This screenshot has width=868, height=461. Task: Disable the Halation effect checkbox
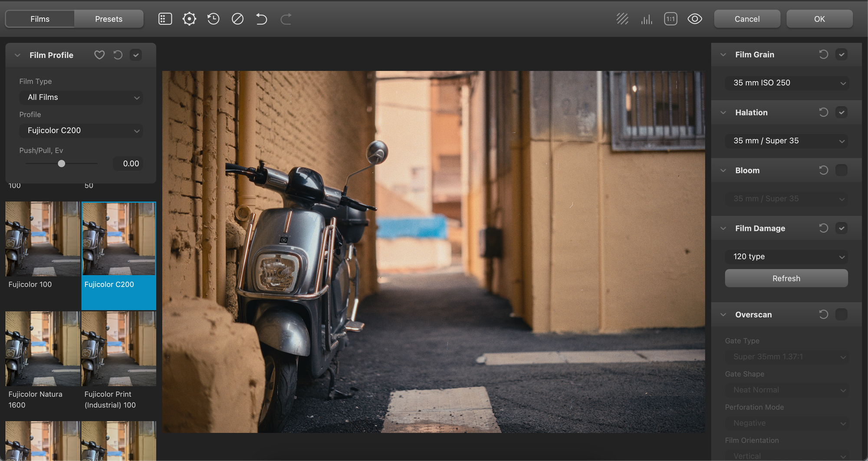(842, 112)
